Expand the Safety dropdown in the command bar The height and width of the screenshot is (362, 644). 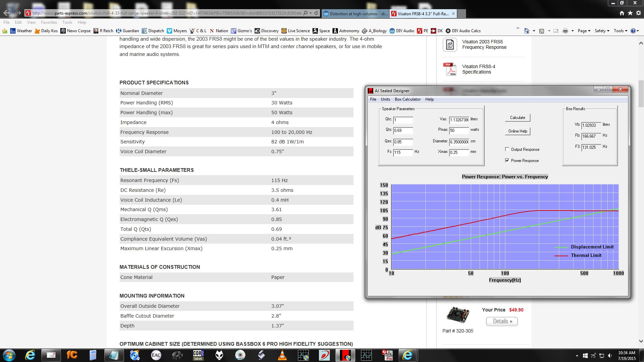pos(602,31)
